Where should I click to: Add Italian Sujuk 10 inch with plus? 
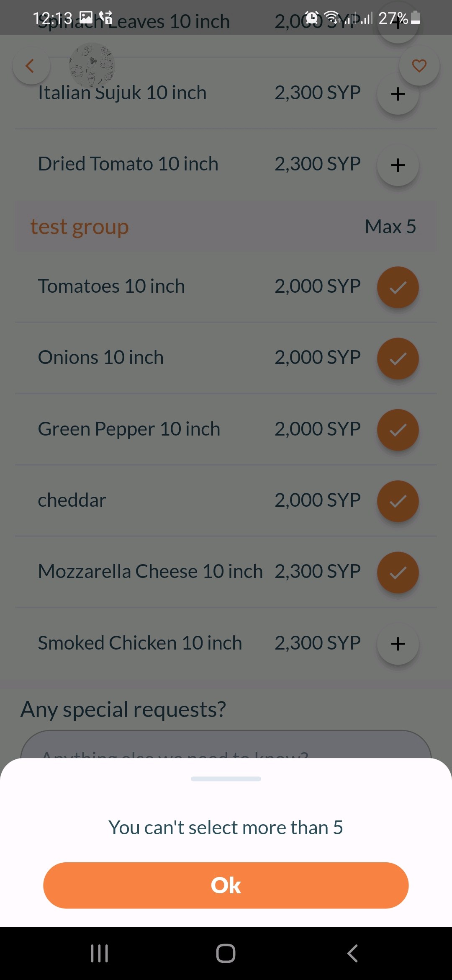pos(398,94)
